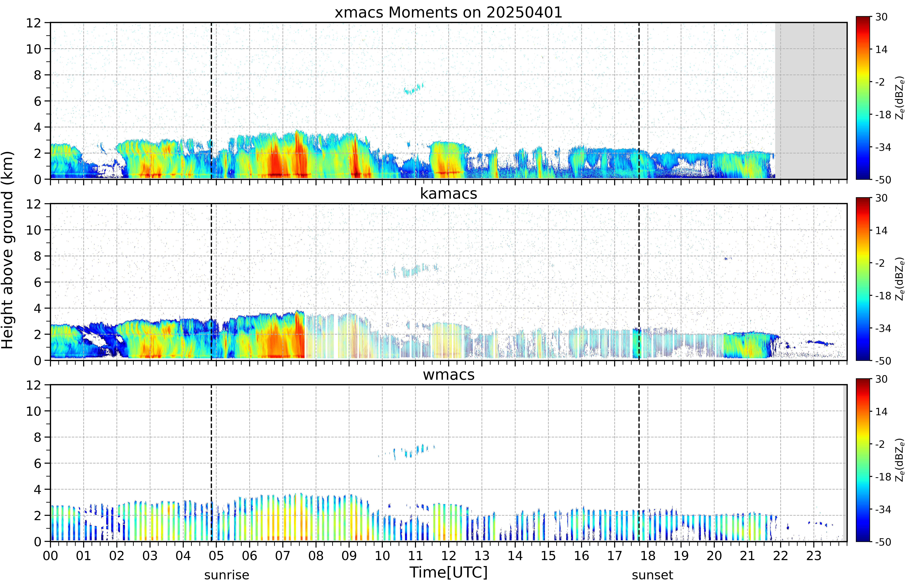Click the '6' height tick of the wmacs panel

click(x=37, y=464)
